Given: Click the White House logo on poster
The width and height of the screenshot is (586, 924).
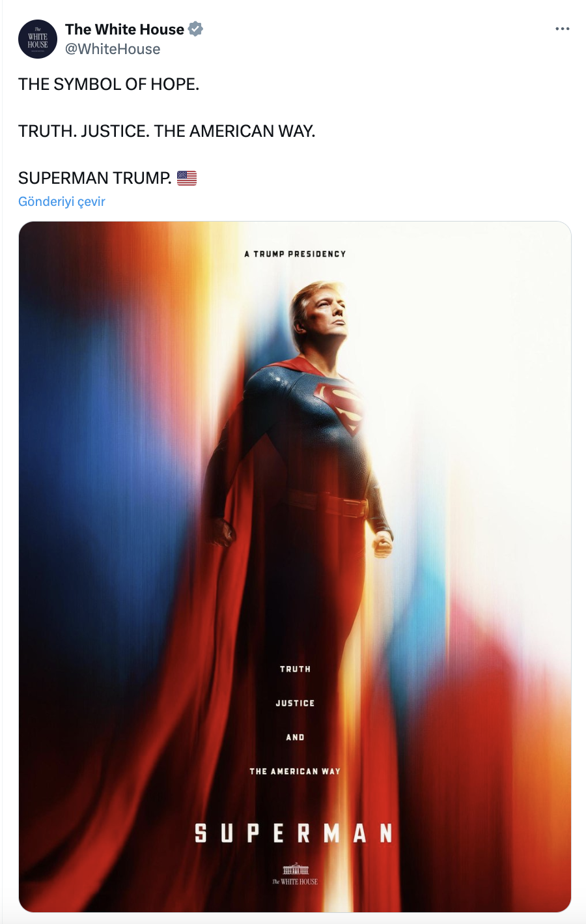Looking at the screenshot, I should click(295, 874).
